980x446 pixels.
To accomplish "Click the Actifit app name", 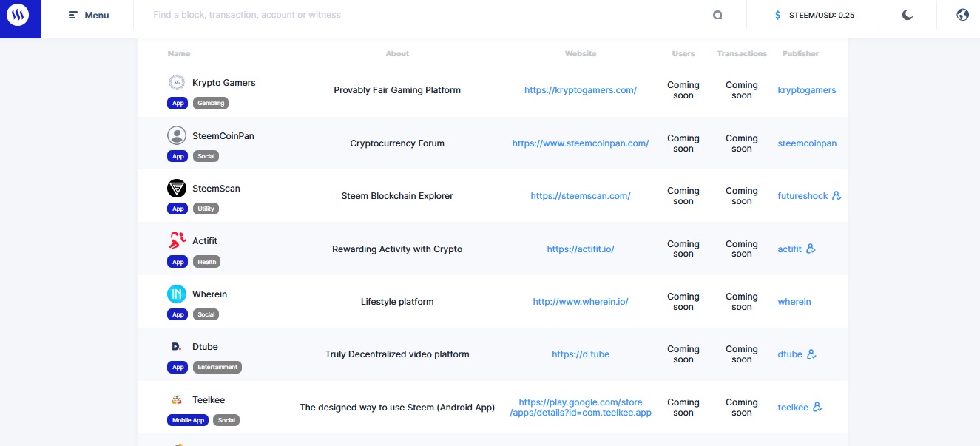I will [x=205, y=241].
